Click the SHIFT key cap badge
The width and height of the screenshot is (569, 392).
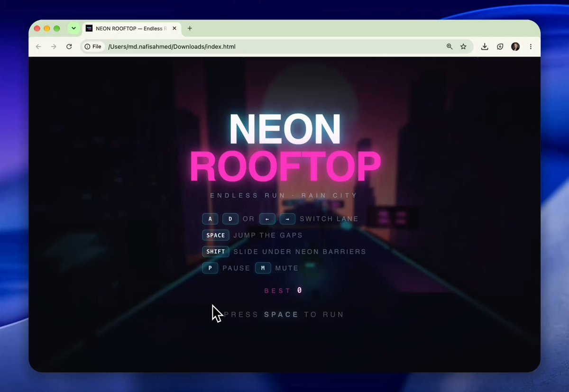tap(216, 252)
